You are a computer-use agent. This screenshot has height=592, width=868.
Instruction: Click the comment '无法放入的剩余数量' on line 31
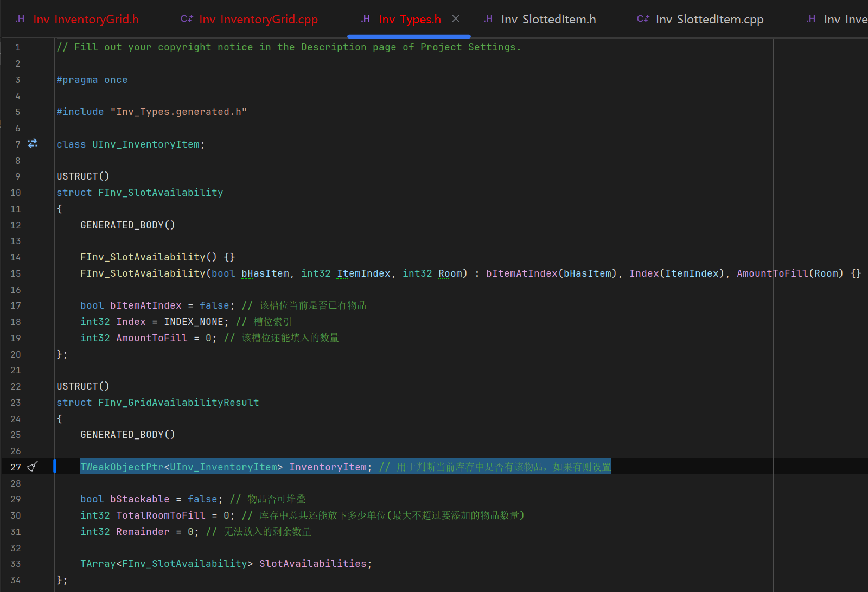tap(267, 532)
